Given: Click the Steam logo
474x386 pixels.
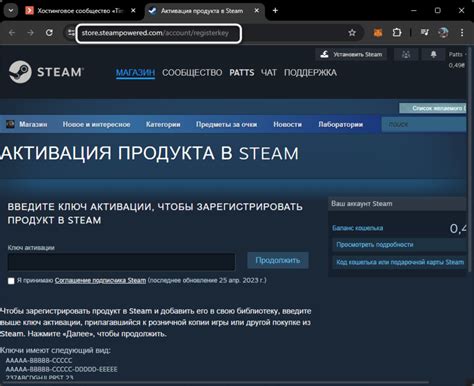Looking at the screenshot, I should 46,72.
